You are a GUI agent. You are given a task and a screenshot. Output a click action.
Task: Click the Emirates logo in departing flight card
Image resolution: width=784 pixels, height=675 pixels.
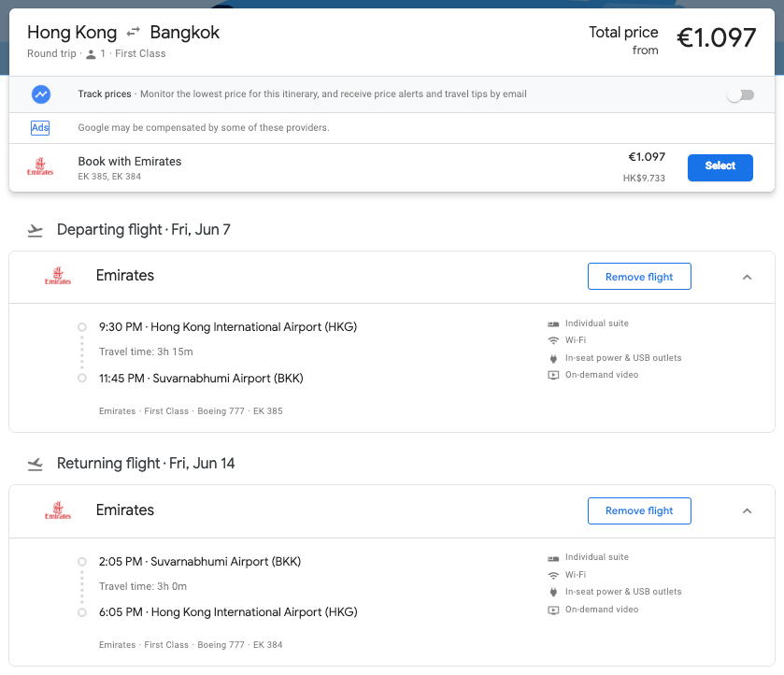pos(58,276)
